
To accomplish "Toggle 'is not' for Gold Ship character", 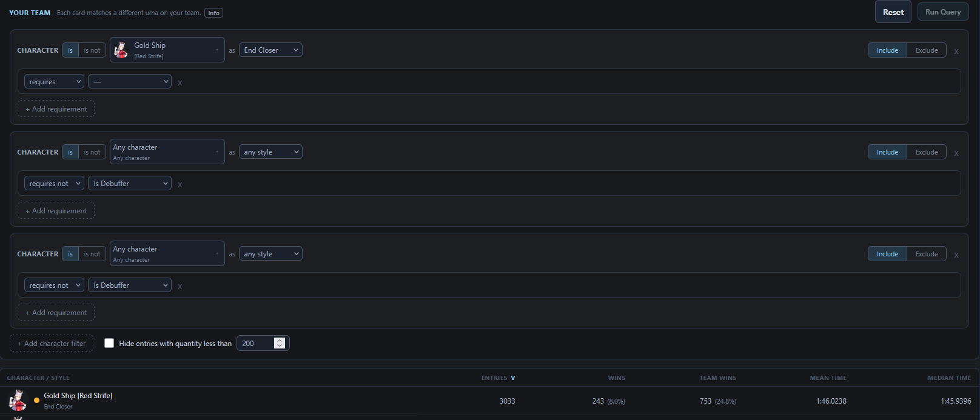I will tap(92, 50).
